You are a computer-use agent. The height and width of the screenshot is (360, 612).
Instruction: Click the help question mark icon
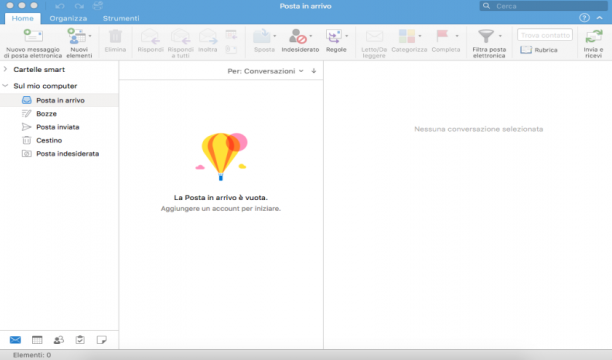pyautogui.click(x=584, y=18)
